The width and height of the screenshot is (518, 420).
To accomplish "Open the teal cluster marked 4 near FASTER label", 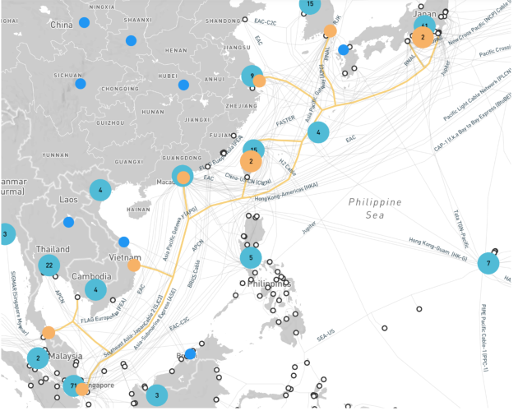I will (x=318, y=132).
